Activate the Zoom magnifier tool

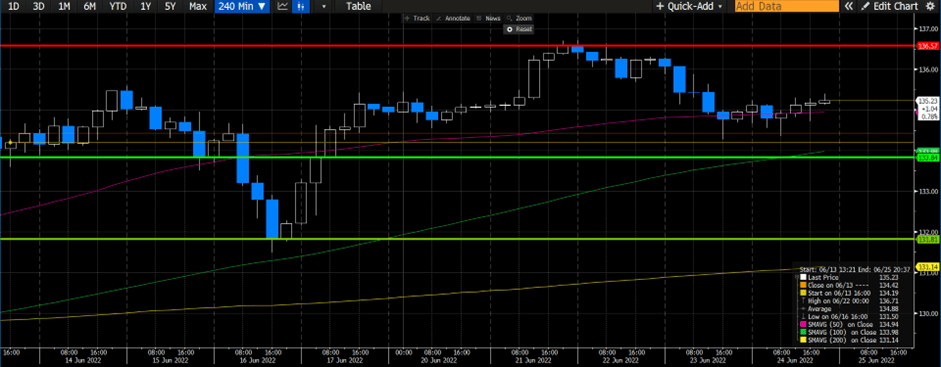[520, 19]
